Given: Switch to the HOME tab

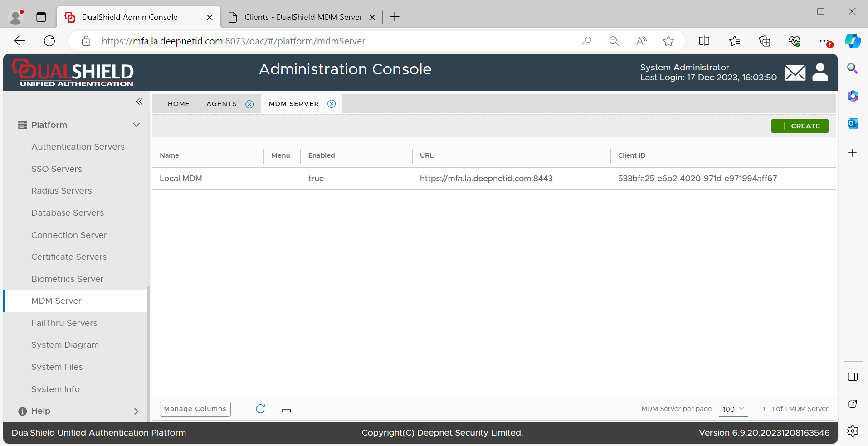Looking at the screenshot, I should [179, 104].
